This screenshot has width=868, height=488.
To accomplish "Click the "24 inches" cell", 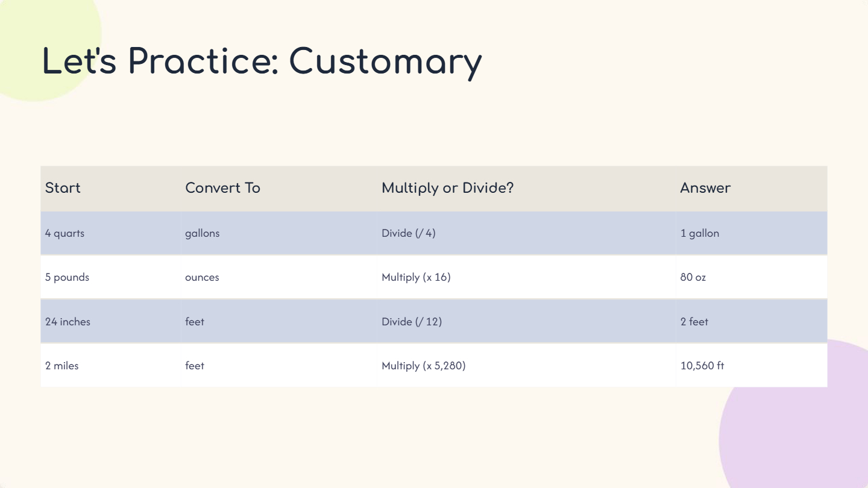I will (x=68, y=322).
